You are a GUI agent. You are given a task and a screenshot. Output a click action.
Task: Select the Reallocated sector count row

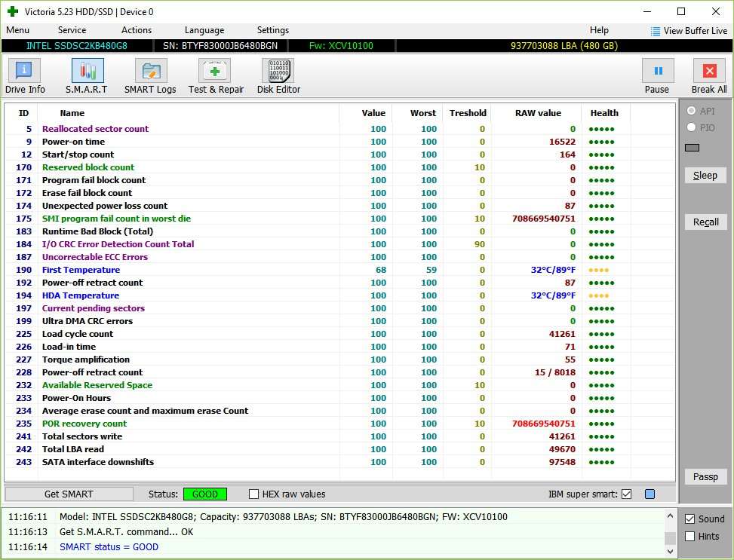pos(95,129)
